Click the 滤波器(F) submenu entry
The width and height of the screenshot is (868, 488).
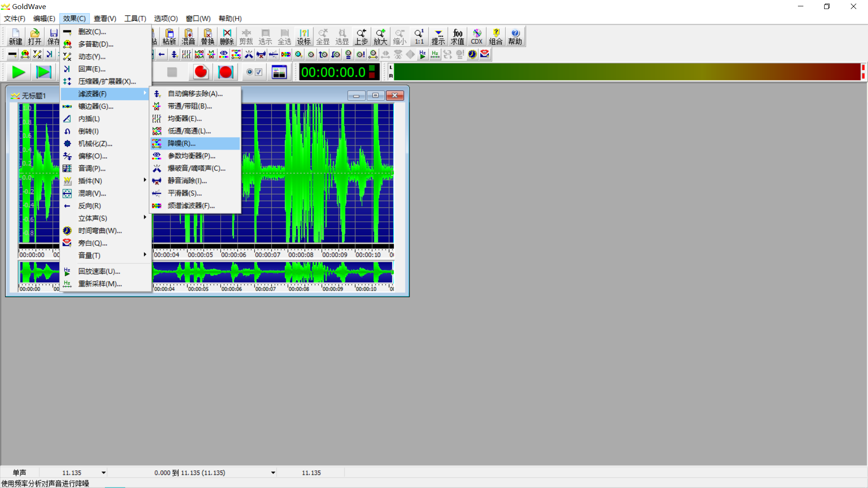[x=105, y=94]
